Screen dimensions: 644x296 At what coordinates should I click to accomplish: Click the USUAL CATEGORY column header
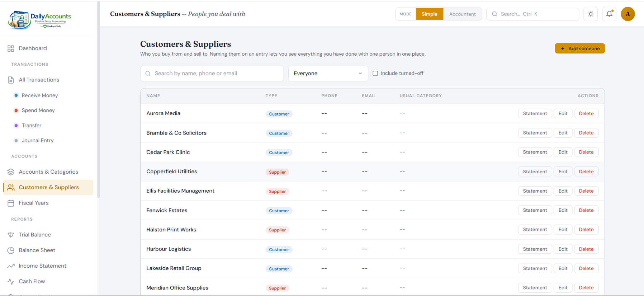pos(421,96)
